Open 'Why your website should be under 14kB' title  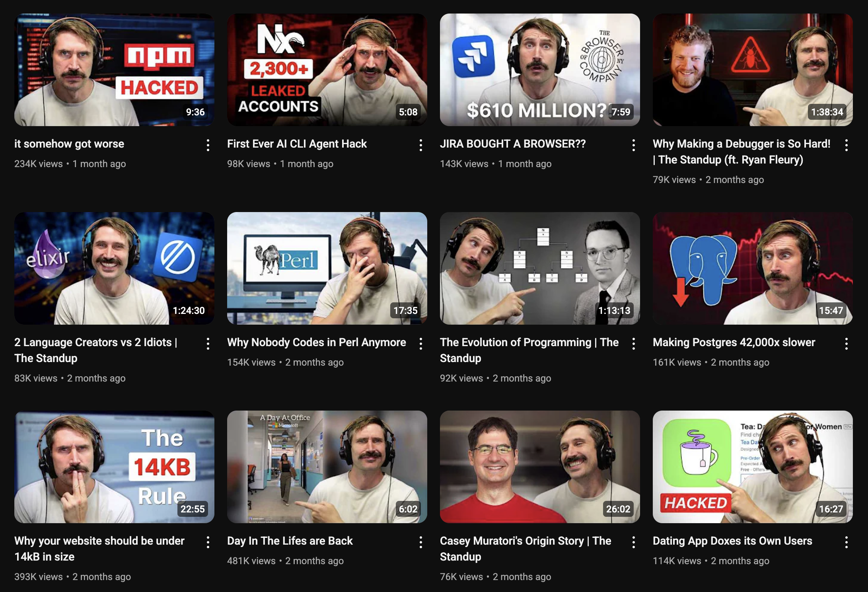pyautogui.click(x=99, y=549)
